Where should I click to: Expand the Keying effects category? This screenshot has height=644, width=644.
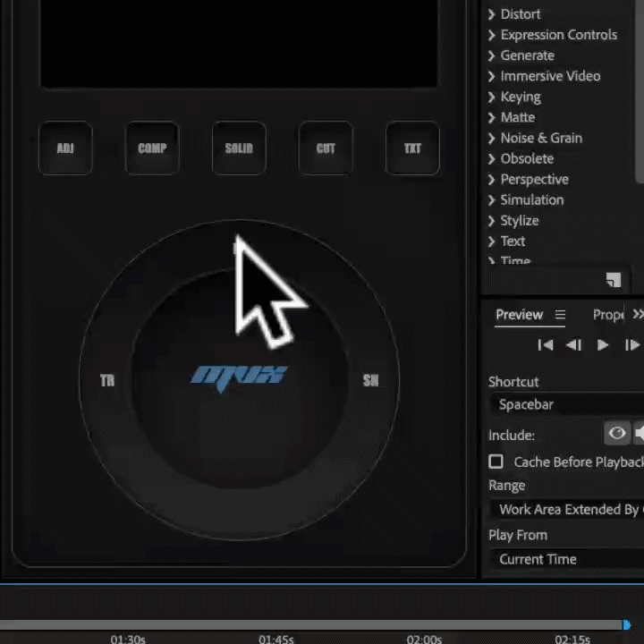pyautogui.click(x=491, y=97)
